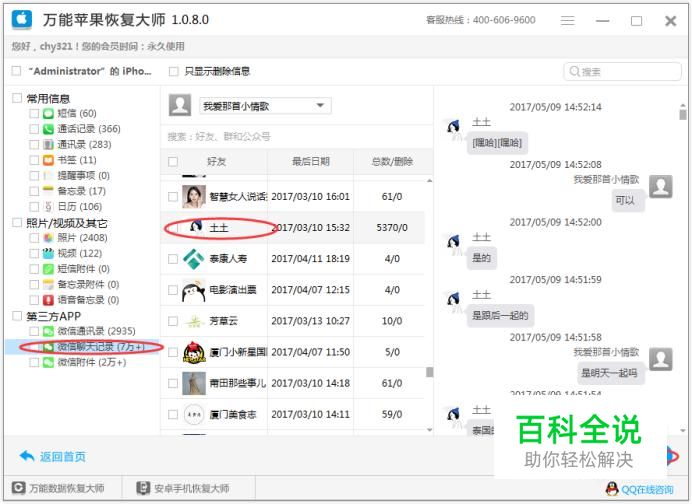Click the orange 书签 bookmarks icon
Viewport: 692px width, 504px height.
48,160
